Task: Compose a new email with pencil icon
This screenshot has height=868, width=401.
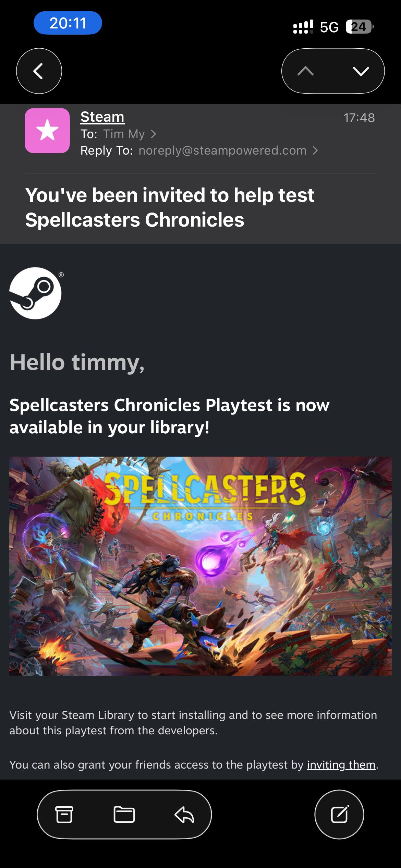Action: pyautogui.click(x=339, y=815)
